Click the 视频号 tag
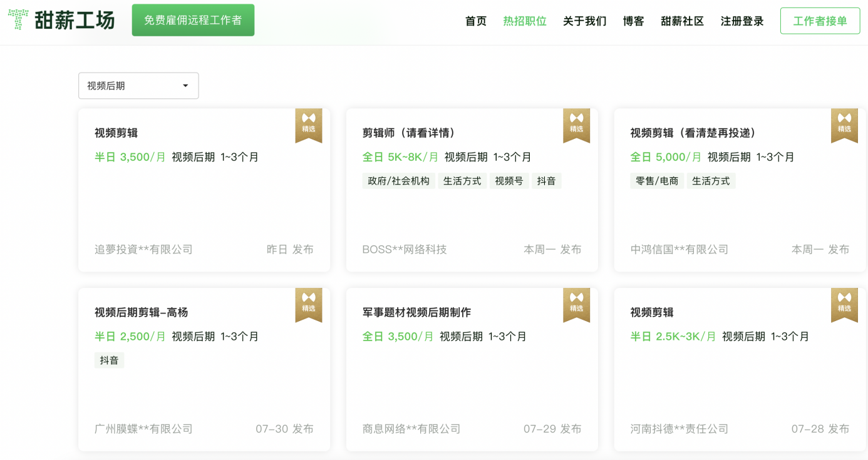868x460 pixels. click(509, 181)
